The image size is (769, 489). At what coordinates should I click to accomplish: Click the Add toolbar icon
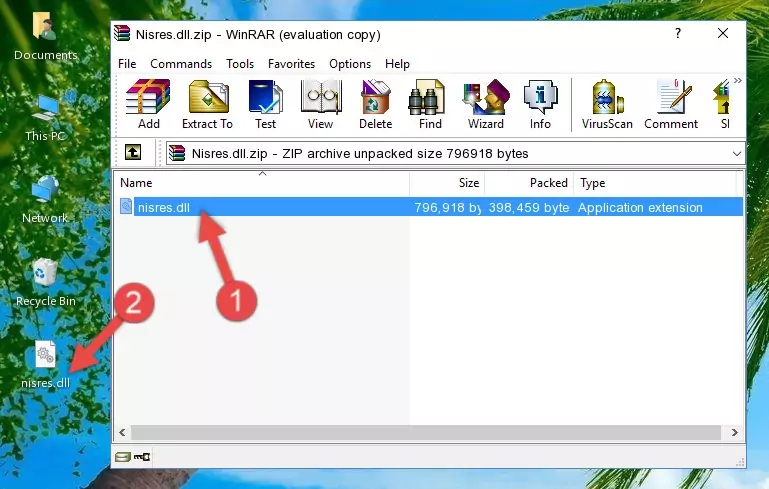click(x=148, y=104)
